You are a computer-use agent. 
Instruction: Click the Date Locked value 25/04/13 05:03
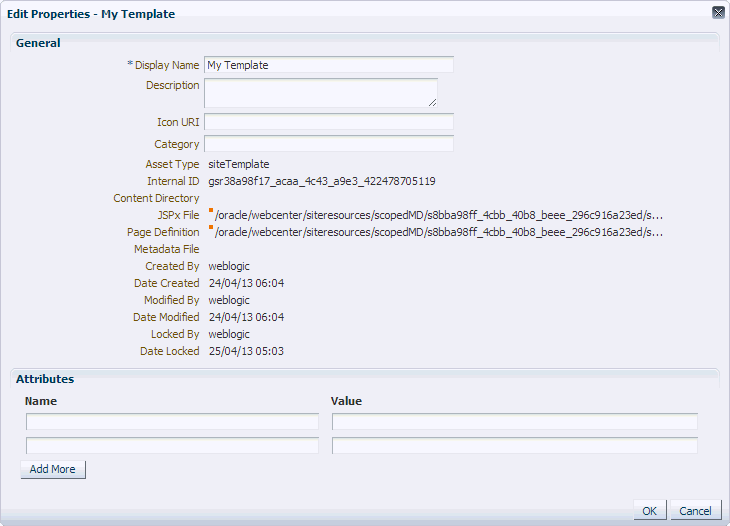246,351
